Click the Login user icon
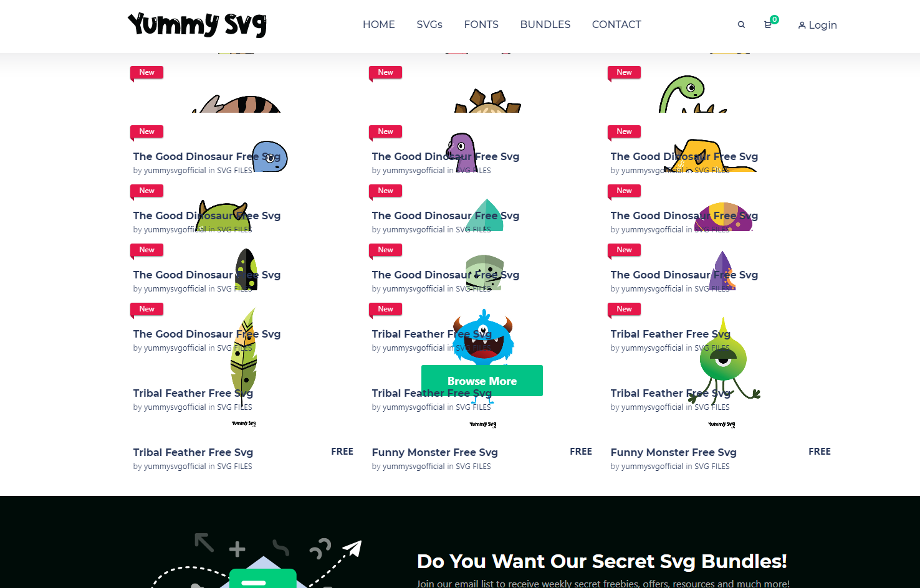 pos(802,26)
